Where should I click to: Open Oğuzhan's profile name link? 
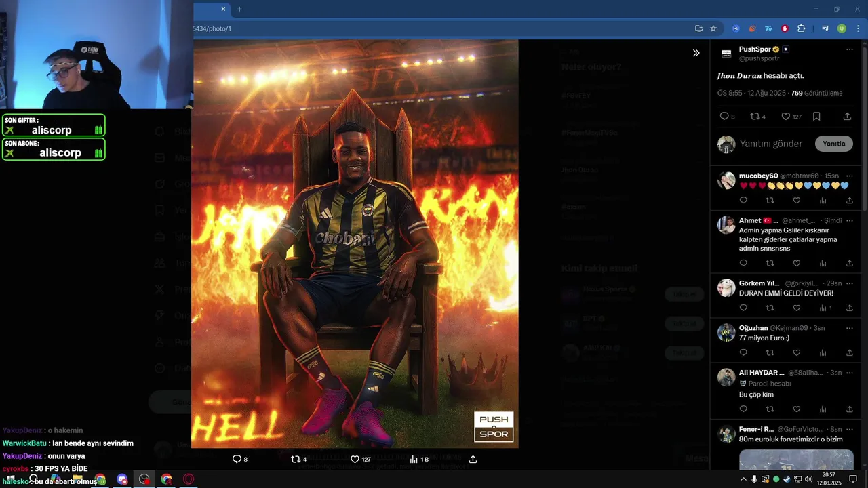click(x=753, y=328)
